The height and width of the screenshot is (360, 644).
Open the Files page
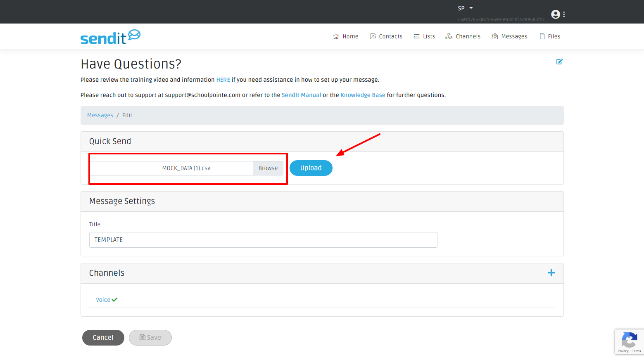coord(550,36)
